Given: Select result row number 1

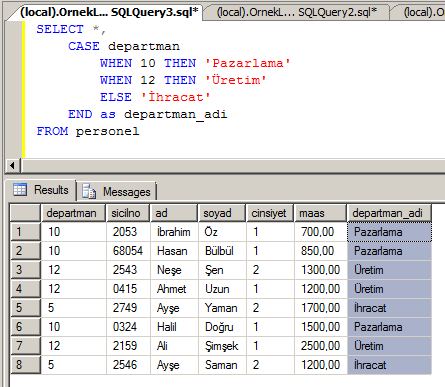Looking at the screenshot, I should pyautogui.click(x=25, y=232).
